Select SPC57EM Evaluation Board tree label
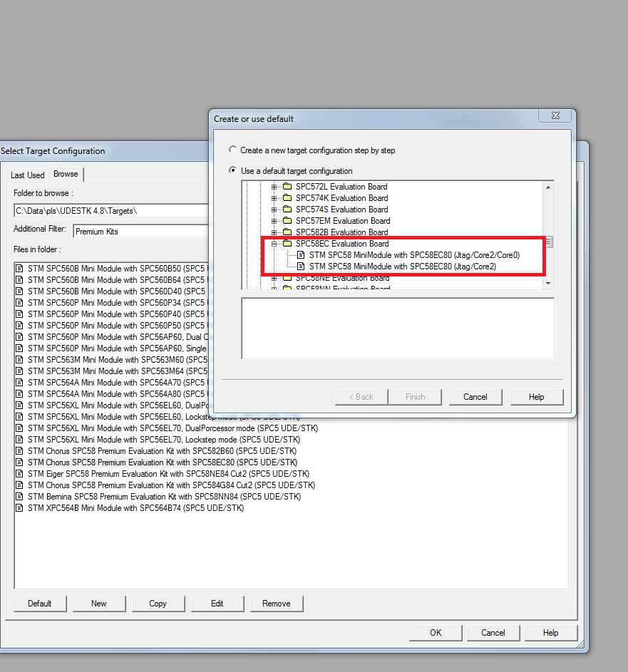 point(342,221)
